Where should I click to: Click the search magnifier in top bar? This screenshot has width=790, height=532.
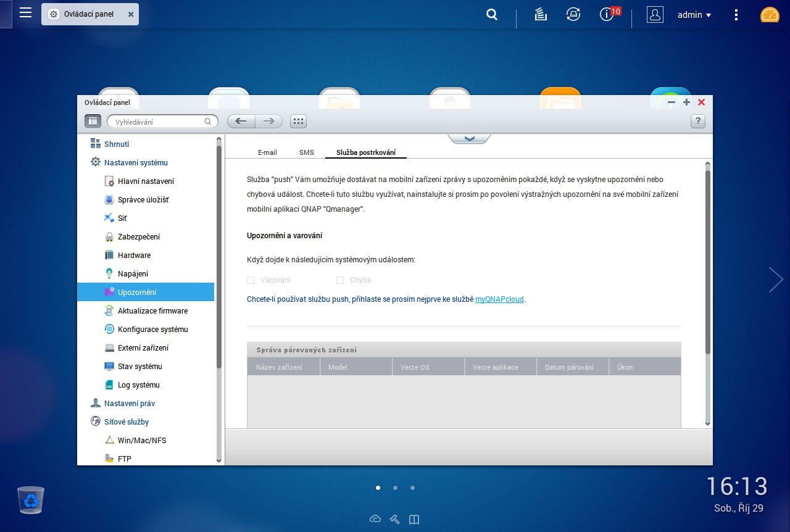(x=492, y=15)
